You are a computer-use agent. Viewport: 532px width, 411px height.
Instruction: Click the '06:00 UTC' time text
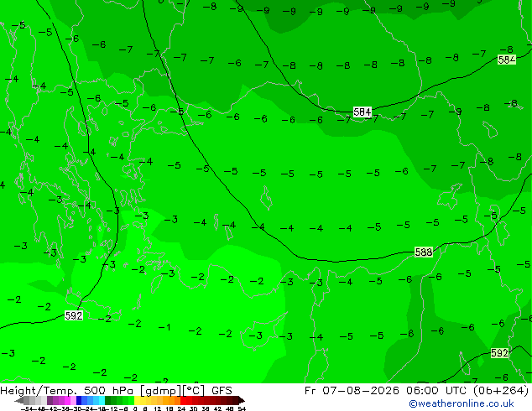click(x=438, y=391)
